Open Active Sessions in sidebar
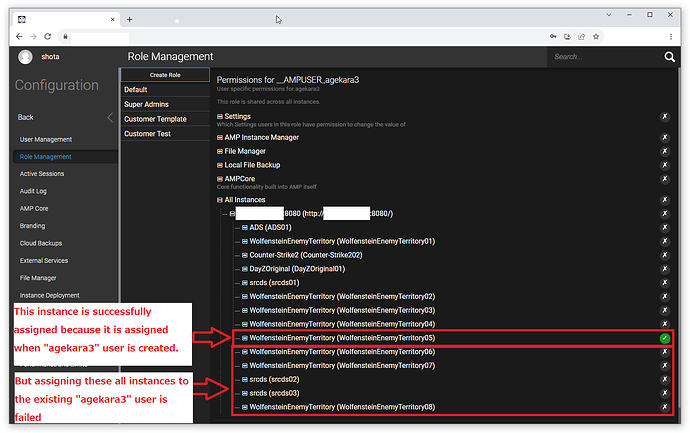This screenshot has width=690, height=433. click(x=42, y=174)
